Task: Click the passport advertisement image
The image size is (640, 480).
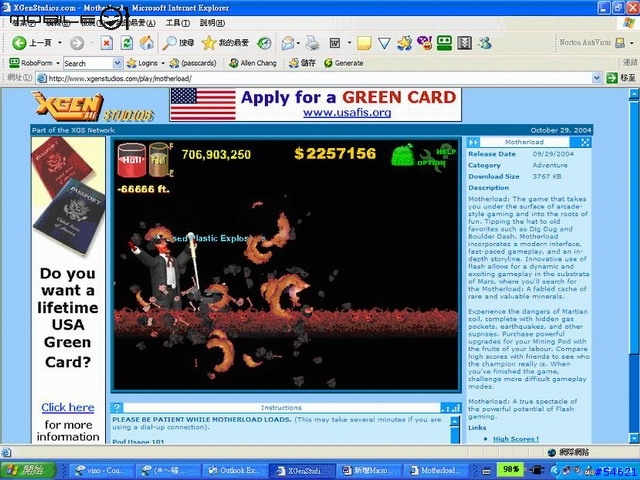Action: click(68, 196)
